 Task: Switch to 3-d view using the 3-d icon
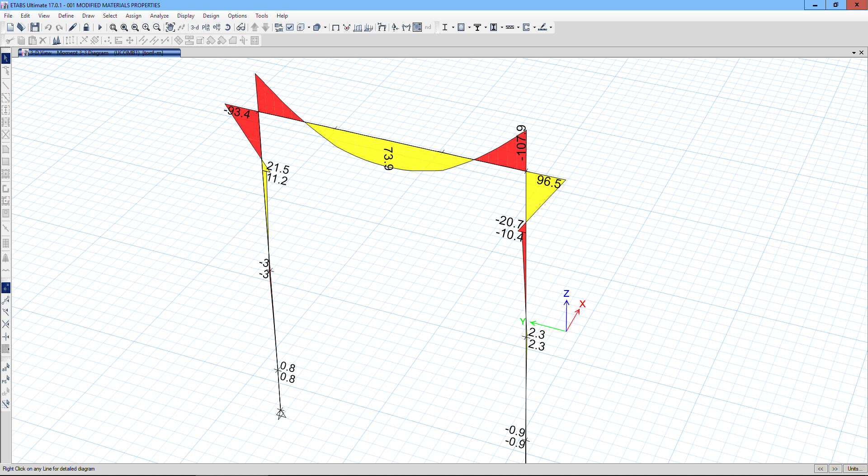coord(195,27)
